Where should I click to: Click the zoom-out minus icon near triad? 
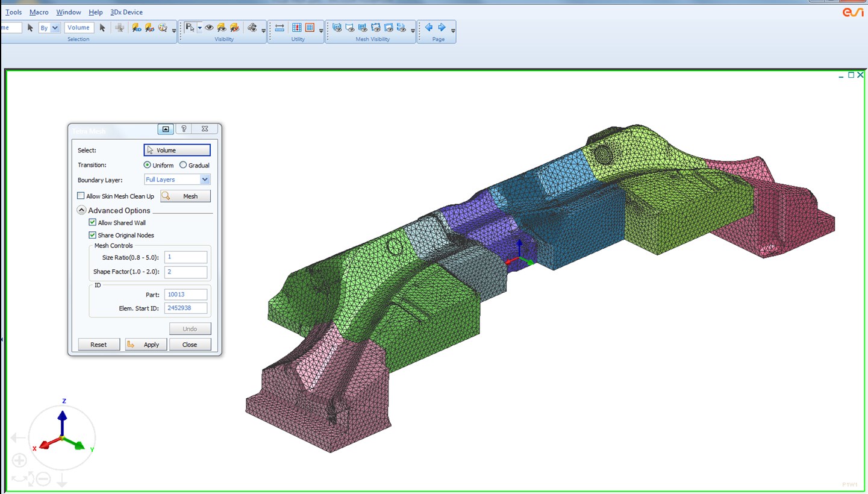tap(43, 479)
